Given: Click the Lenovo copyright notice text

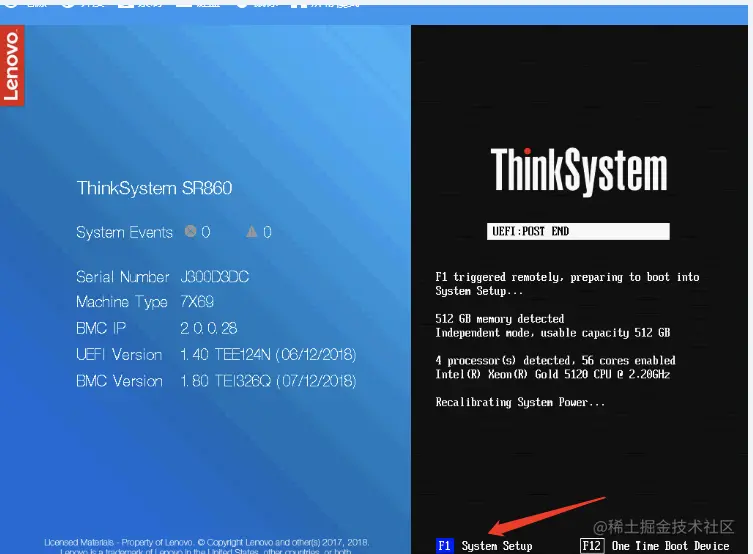Looking at the screenshot, I should 207,547.
